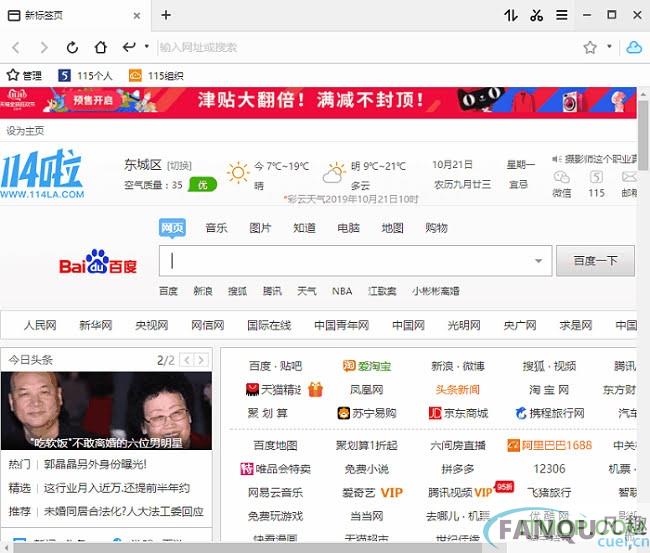Open the 115组织 bookmark
Image resolution: width=650 pixels, height=553 pixels.
[x=156, y=75]
